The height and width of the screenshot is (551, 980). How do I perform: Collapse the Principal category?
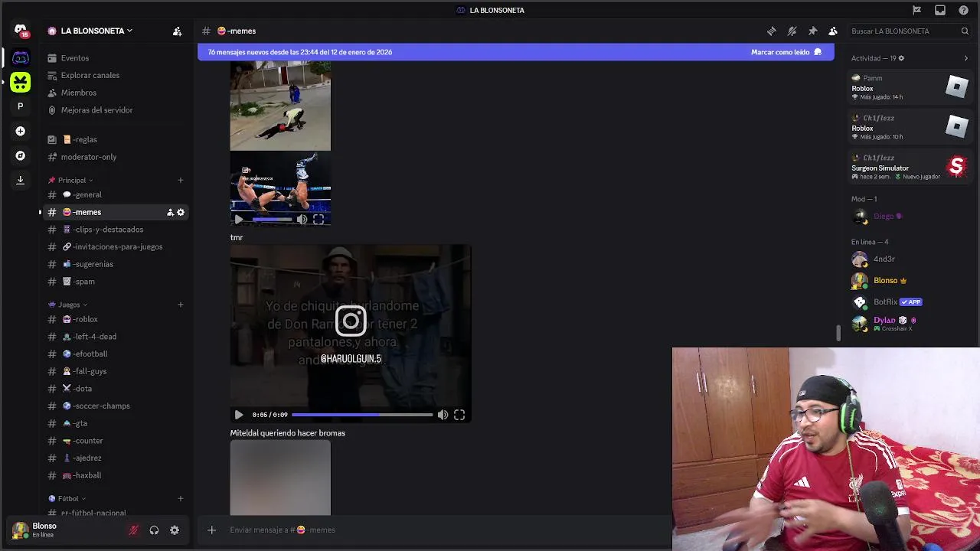point(71,181)
